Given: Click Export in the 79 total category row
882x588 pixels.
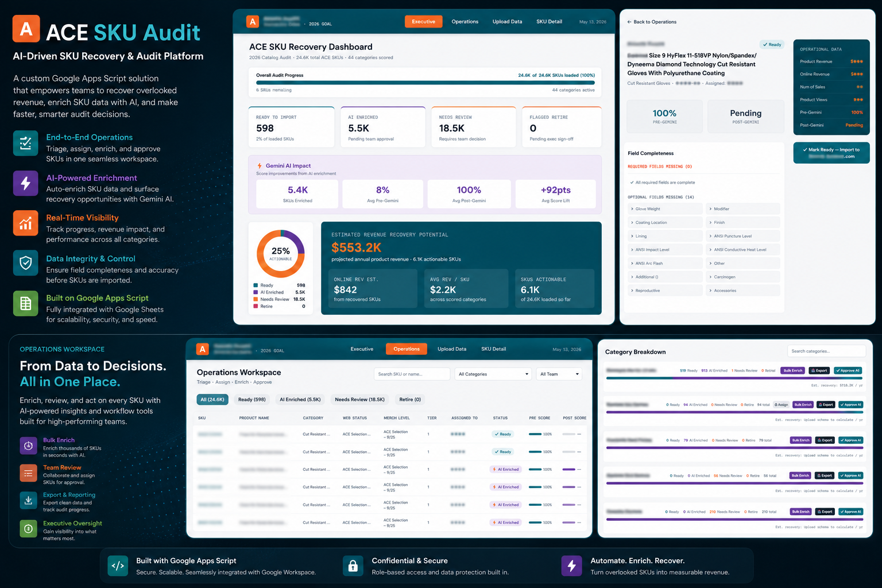Looking at the screenshot, I should [x=825, y=440].
